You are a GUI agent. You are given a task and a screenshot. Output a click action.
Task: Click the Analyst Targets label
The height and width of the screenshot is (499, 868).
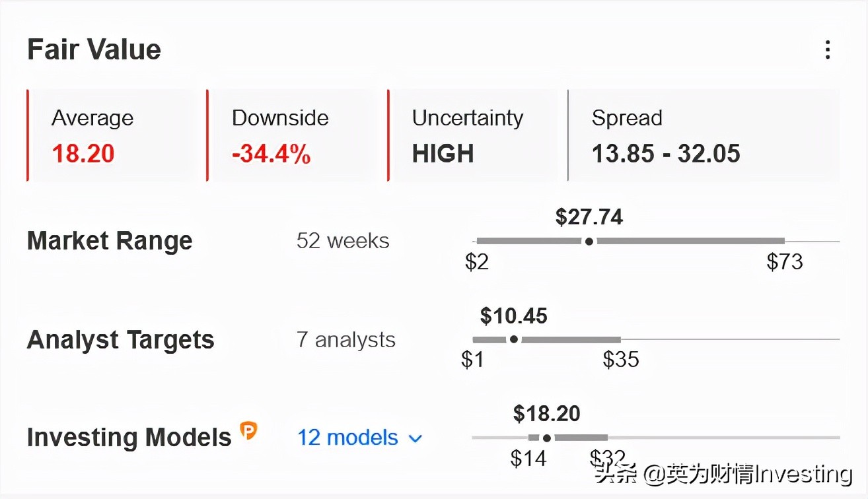click(121, 340)
